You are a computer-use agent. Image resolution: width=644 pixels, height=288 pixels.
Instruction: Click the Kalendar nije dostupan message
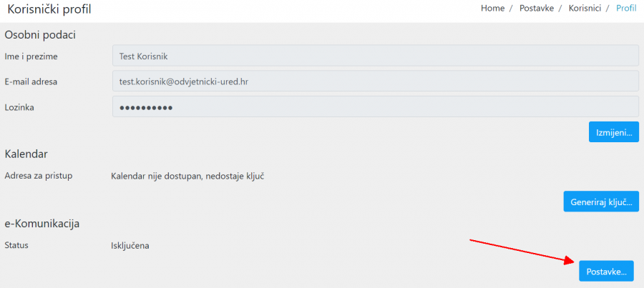[188, 176]
